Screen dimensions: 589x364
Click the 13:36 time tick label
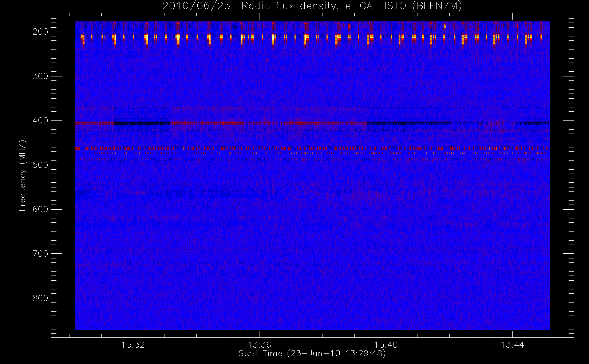click(260, 344)
